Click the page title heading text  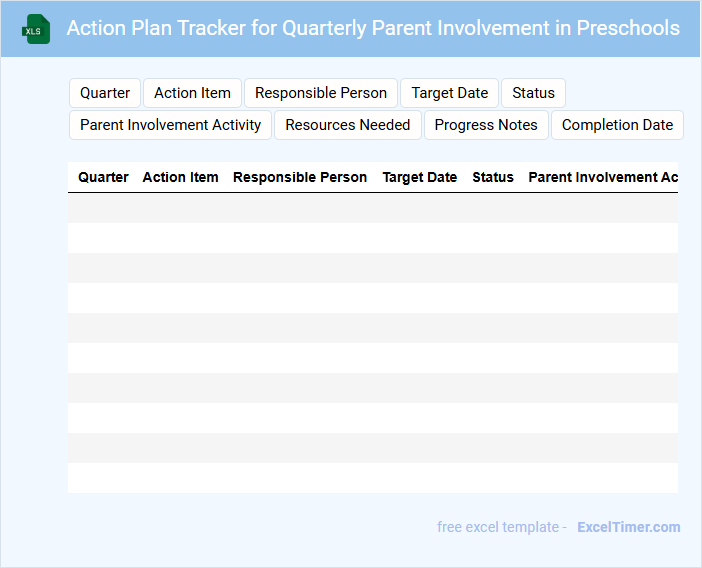(x=373, y=28)
